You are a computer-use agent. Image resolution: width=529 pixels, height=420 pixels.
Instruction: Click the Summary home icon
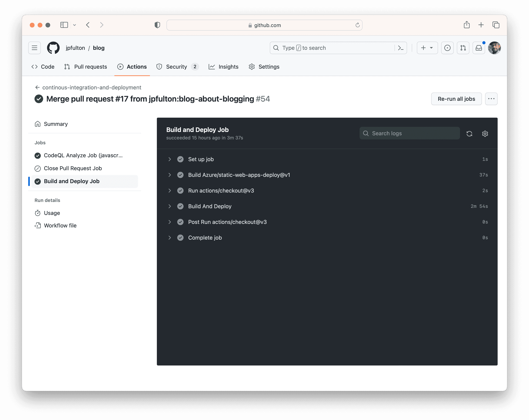(37, 124)
